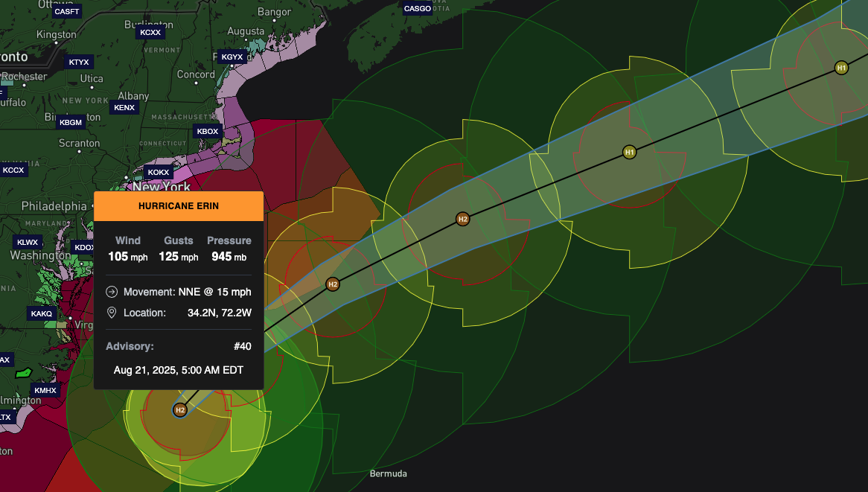Click the MASSACHUSETTS state label
Viewport: 868px width, 492px height.
(x=185, y=118)
